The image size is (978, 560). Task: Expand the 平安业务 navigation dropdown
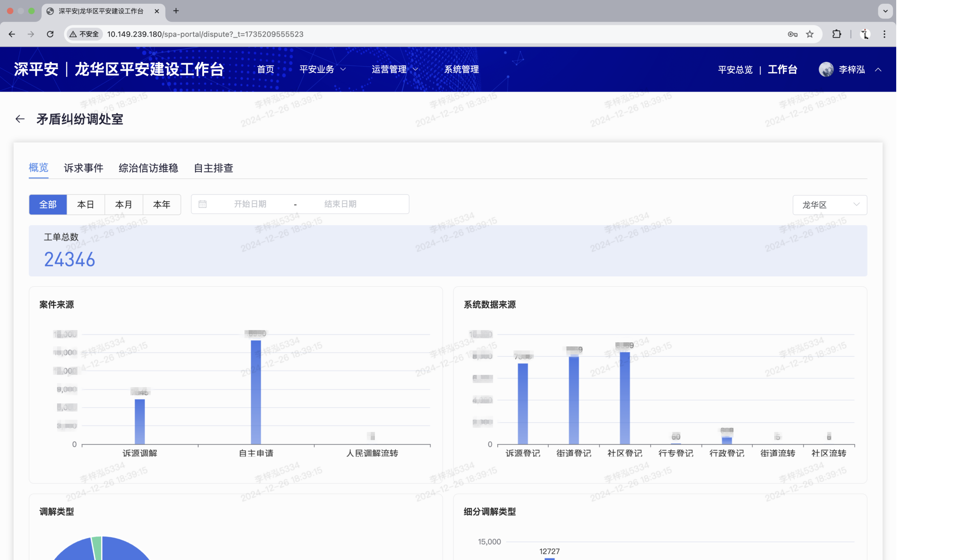tap(322, 70)
